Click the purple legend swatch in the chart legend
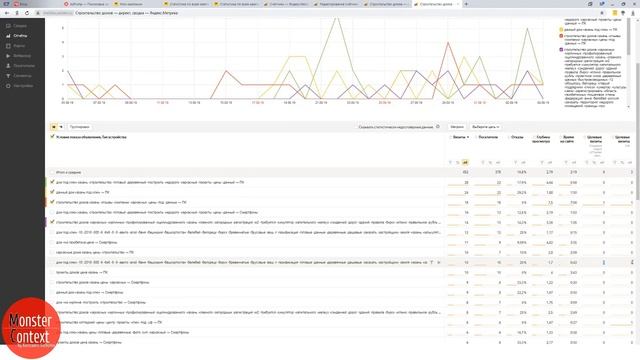 pyautogui.click(x=561, y=49)
